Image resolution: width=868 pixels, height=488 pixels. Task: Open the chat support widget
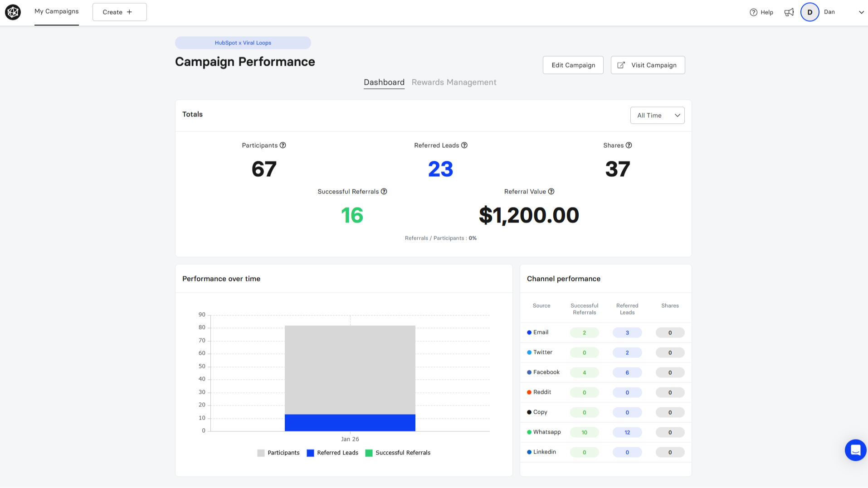[x=855, y=450]
